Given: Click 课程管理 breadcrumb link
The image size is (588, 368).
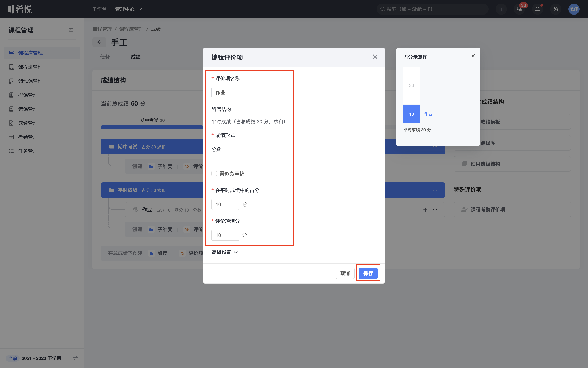Looking at the screenshot, I should tap(102, 29).
